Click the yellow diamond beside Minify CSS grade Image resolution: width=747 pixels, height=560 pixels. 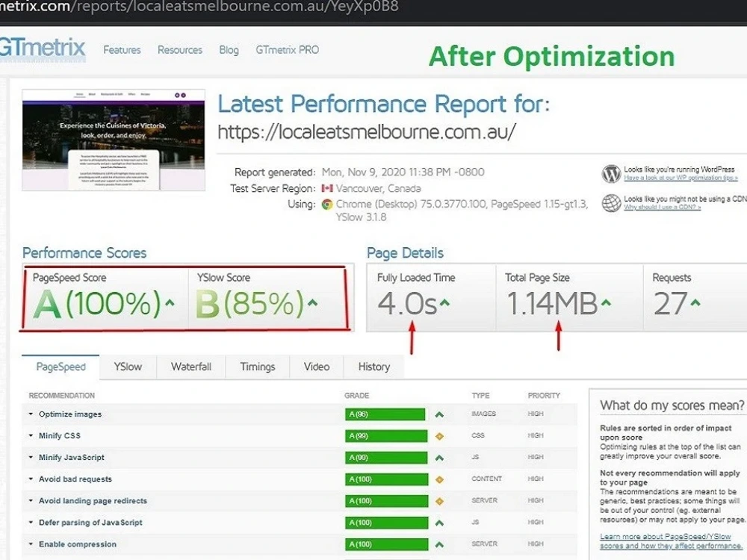(x=439, y=435)
